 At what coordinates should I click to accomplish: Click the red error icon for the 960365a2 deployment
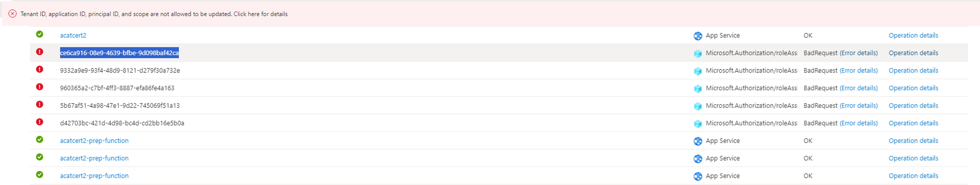pos(41,88)
